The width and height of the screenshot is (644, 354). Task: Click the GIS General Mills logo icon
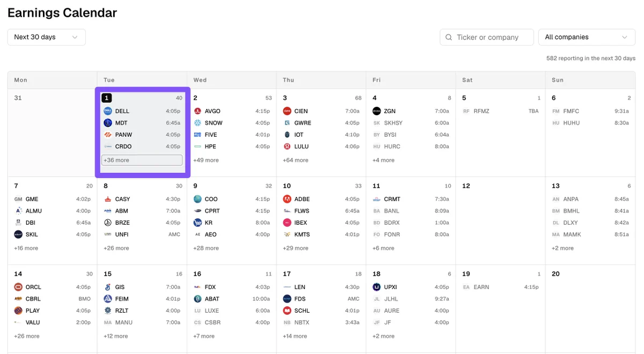(107, 287)
